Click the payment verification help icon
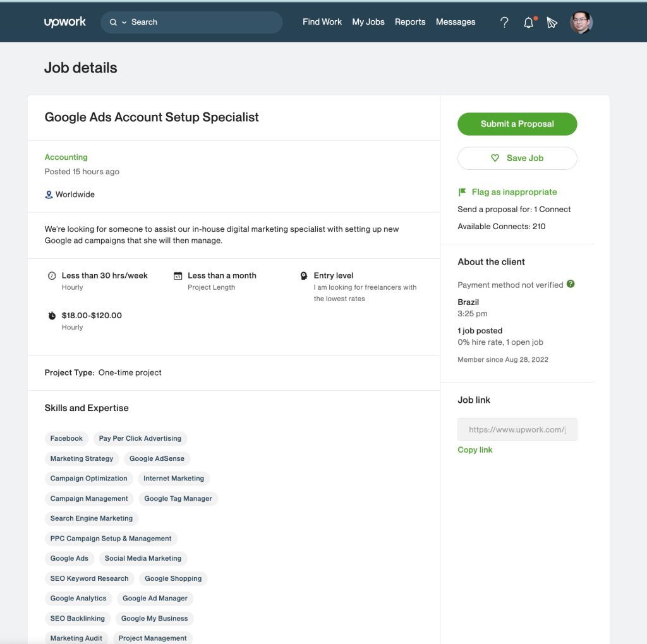The width and height of the screenshot is (647, 644). coord(571,284)
